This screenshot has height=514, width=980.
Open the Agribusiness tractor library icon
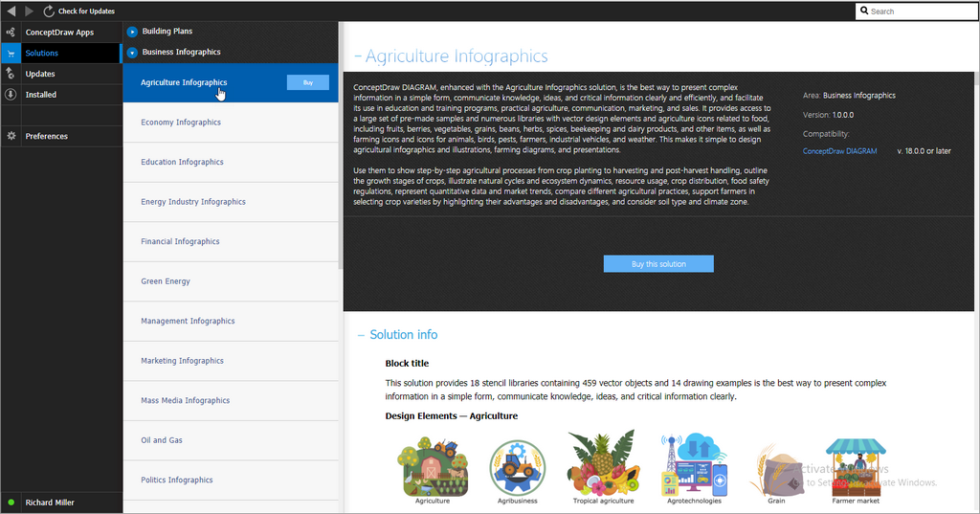(518, 468)
